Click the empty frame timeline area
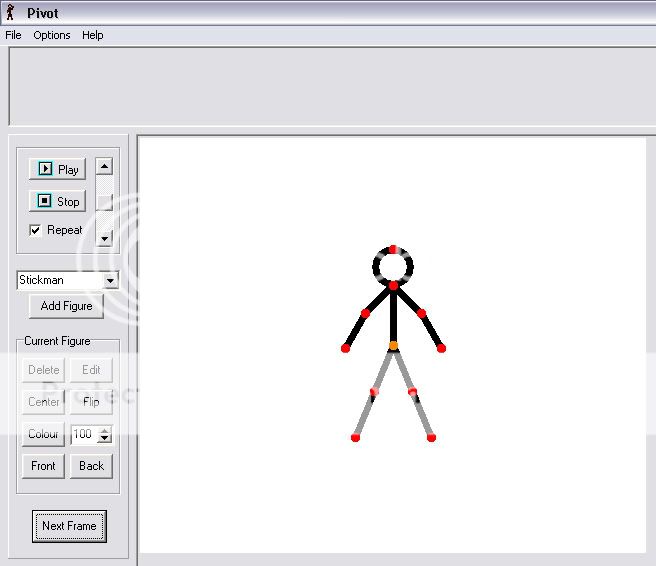The image size is (656, 566). click(x=330, y=86)
